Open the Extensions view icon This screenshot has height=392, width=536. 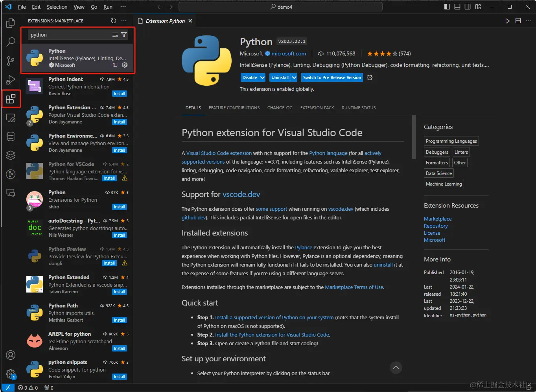coord(11,98)
